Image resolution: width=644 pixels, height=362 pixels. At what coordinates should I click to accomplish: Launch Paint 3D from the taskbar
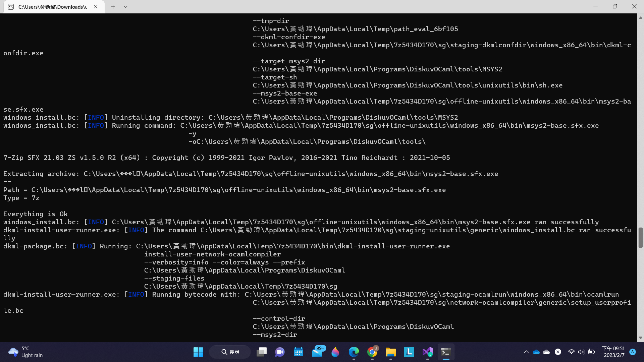[335, 352]
